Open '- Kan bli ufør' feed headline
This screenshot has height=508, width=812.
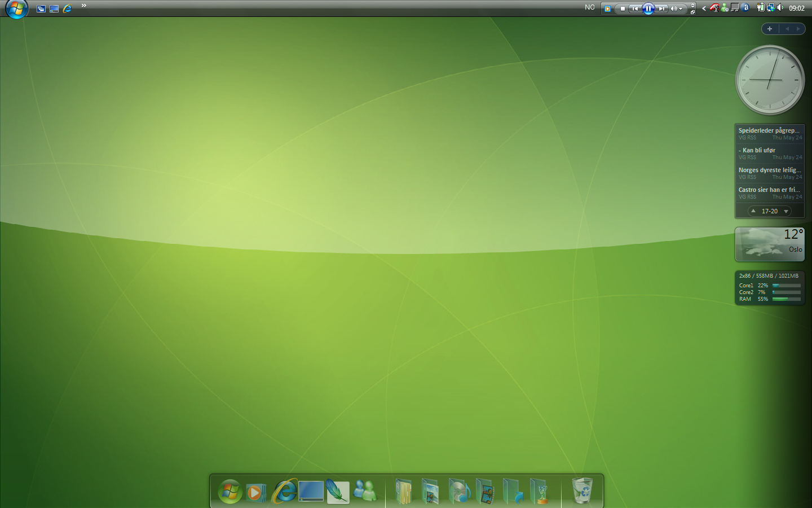pos(757,150)
